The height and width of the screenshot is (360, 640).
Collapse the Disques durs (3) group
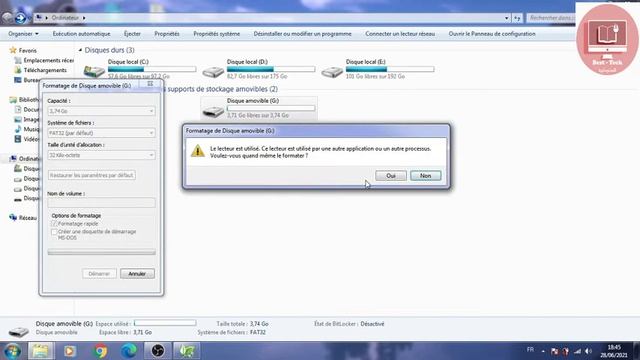click(80, 50)
